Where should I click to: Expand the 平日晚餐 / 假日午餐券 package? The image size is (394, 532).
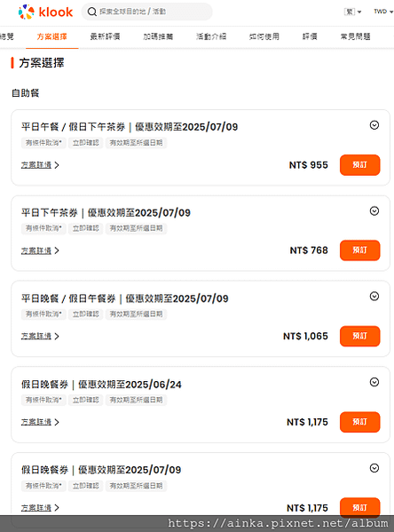click(x=374, y=296)
